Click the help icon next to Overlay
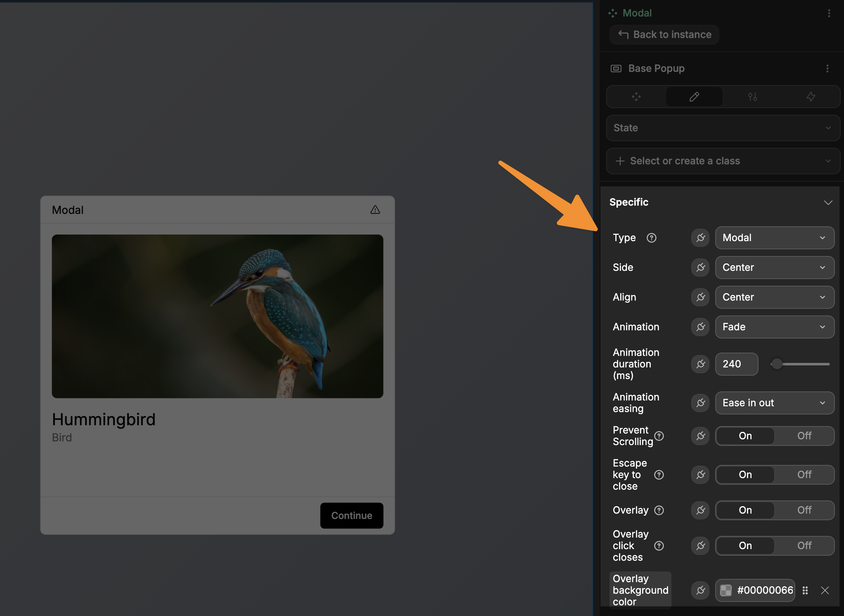Image resolution: width=844 pixels, height=616 pixels. click(659, 510)
